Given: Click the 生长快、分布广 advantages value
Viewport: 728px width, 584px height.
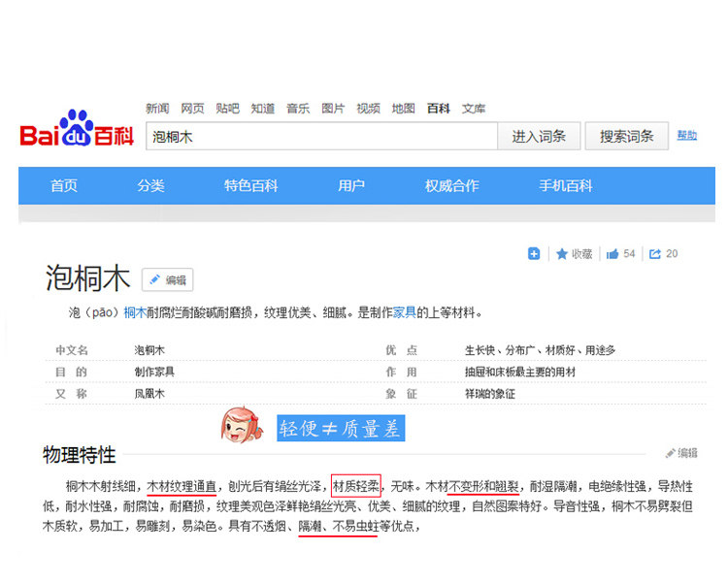Looking at the screenshot, I should (540, 350).
